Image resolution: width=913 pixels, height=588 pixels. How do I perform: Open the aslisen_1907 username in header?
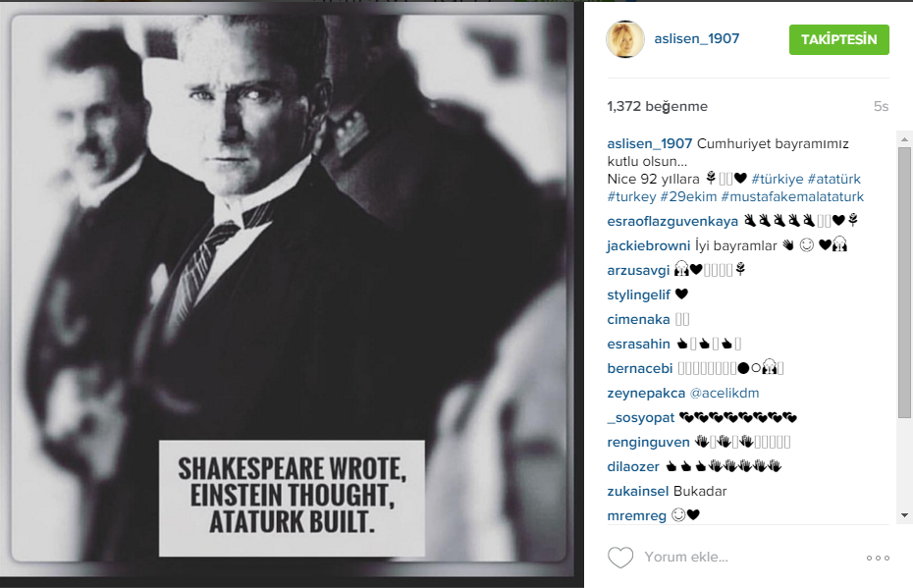pyautogui.click(x=699, y=39)
